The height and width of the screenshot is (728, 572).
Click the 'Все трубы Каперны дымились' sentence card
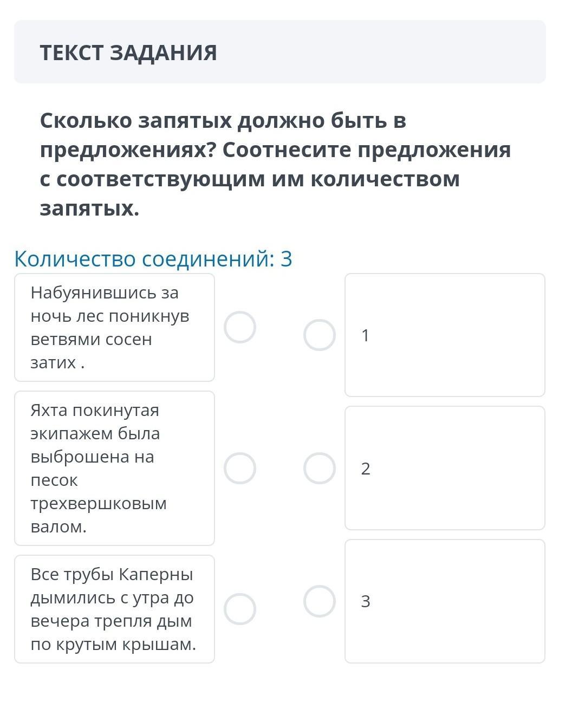[114, 609]
